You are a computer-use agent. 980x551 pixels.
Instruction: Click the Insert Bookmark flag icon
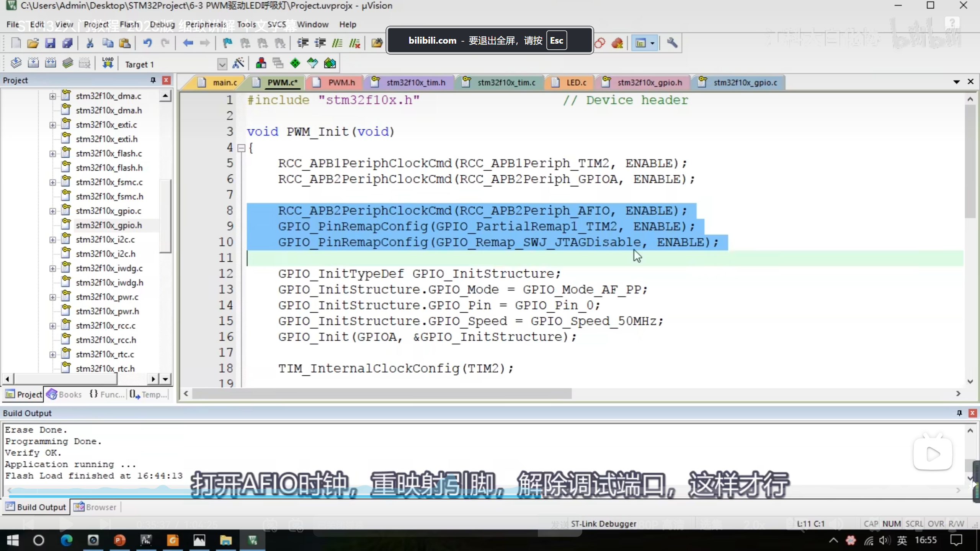point(227,43)
